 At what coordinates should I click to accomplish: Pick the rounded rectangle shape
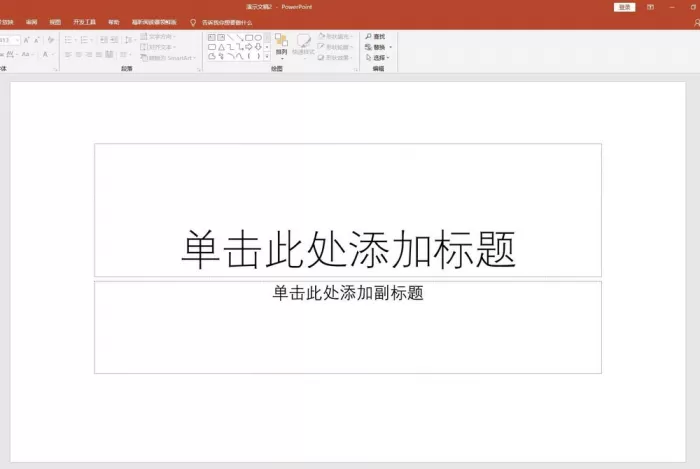pyautogui.click(x=212, y=47)
